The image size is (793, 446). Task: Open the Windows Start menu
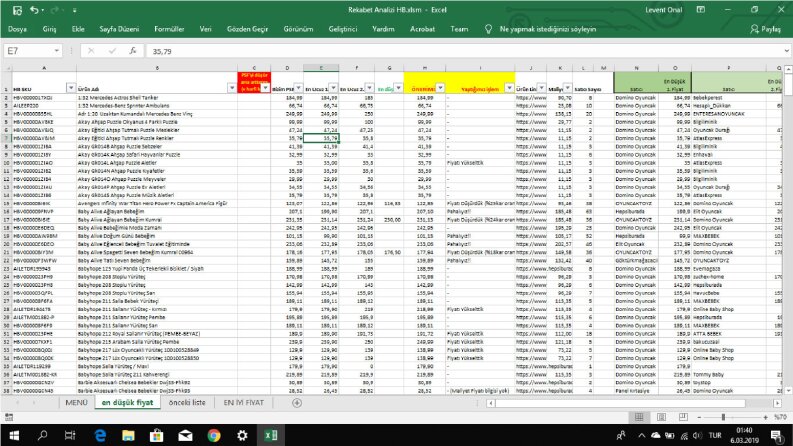tap(14, 435)
